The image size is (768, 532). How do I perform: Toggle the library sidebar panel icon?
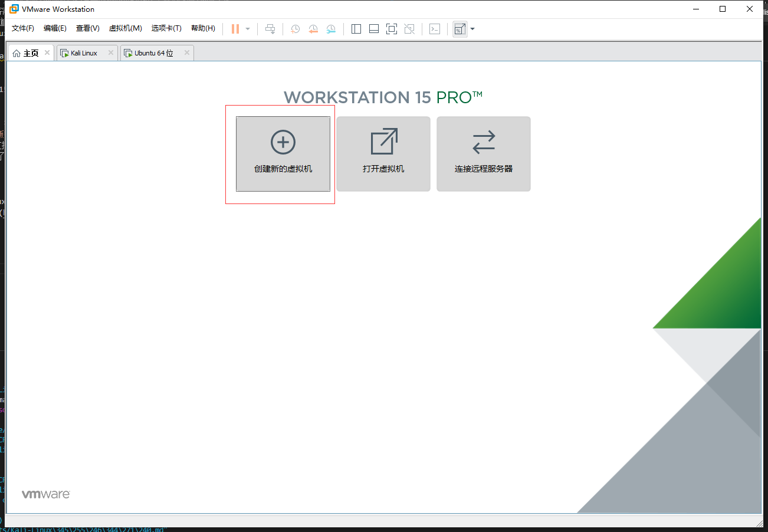[x=356, y=29]
